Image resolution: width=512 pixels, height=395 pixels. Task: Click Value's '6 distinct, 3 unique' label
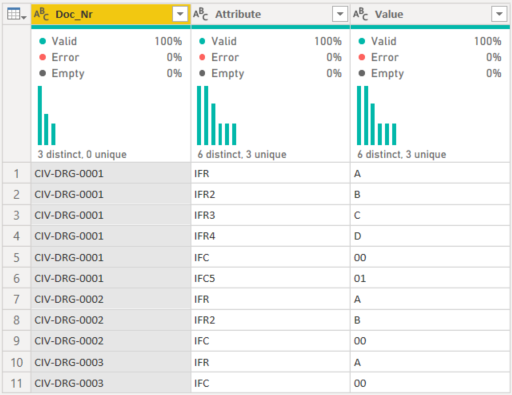[402, 154]
